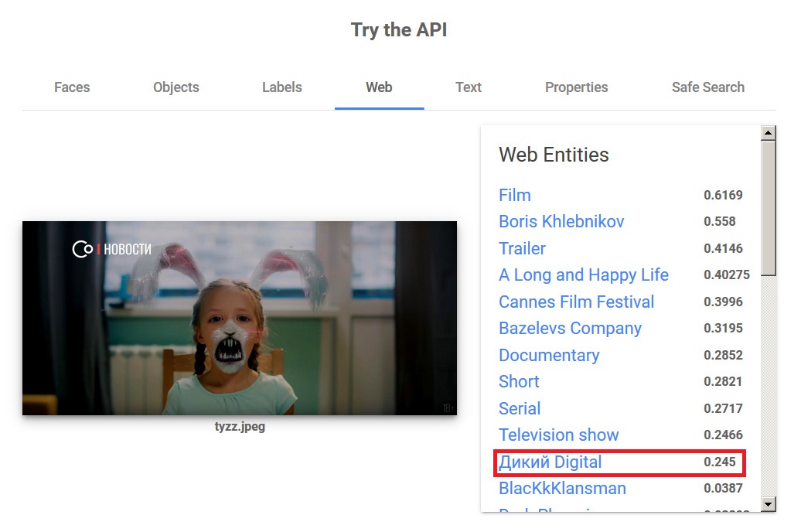Open the Documentary entity link
Screen dimensions: 801x532
coord(549,355)
